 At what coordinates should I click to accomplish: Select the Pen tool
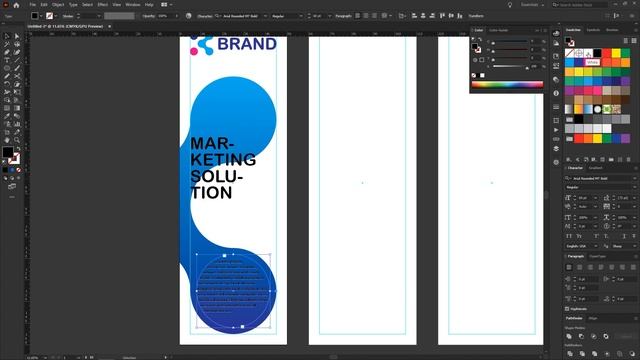(x=7, y=52)
